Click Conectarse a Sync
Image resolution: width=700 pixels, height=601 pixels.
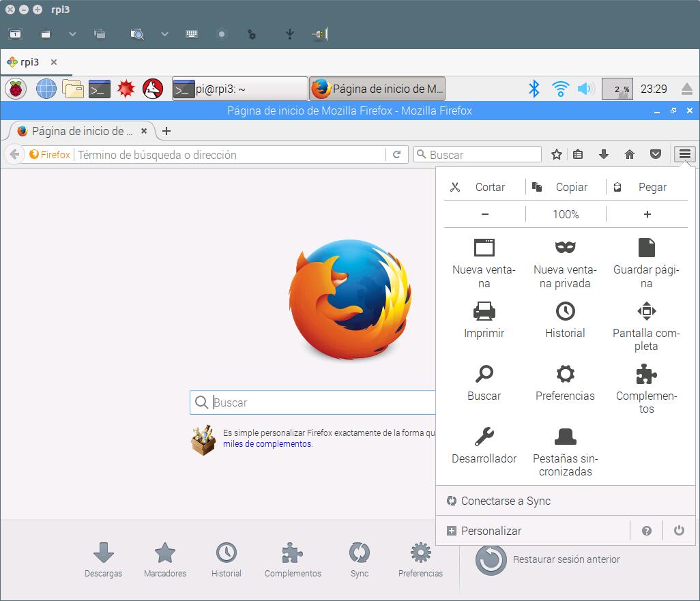click(x=506, y=501)
